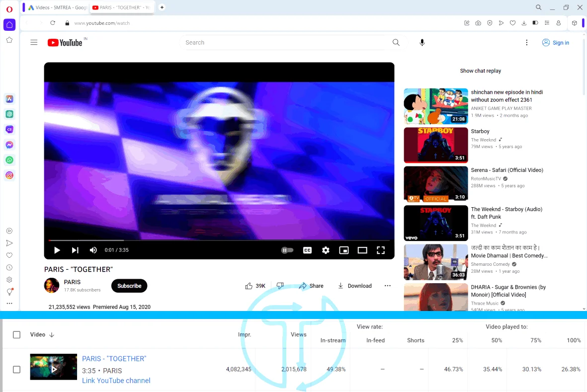Click the In-stream column header
The image size is (587, 392).
point(333,340)
